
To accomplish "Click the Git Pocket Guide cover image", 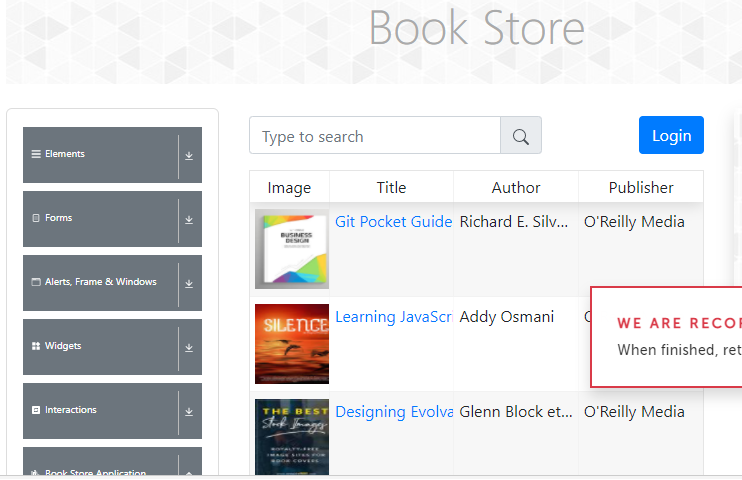I will pos(292,249).
